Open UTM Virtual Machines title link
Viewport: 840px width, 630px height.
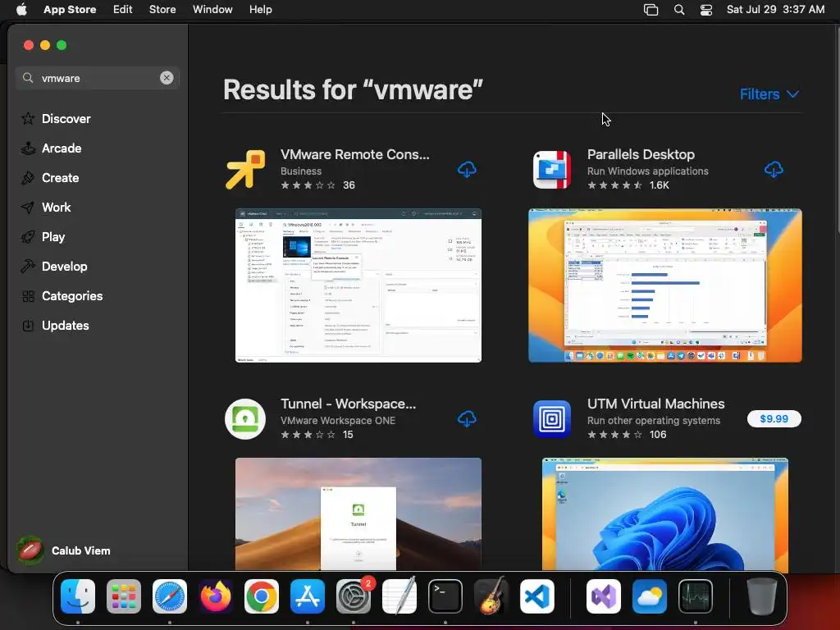(x=655, y=404)
